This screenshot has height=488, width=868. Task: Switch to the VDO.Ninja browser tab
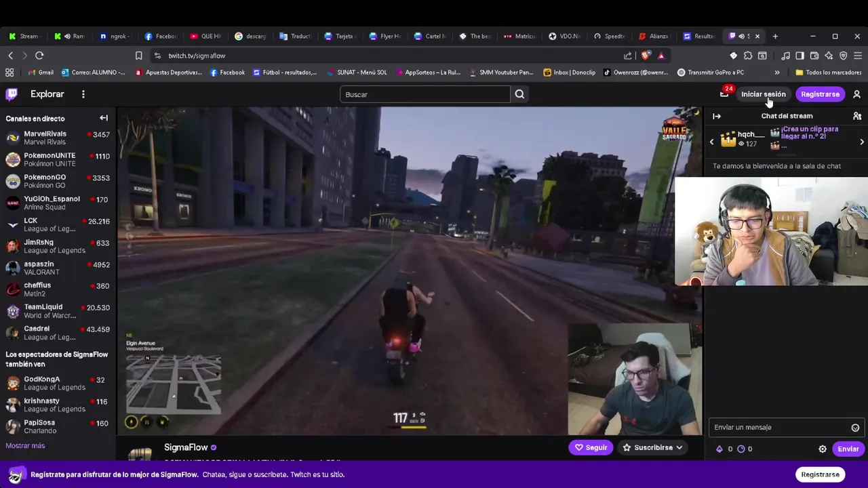coord(565,36)
